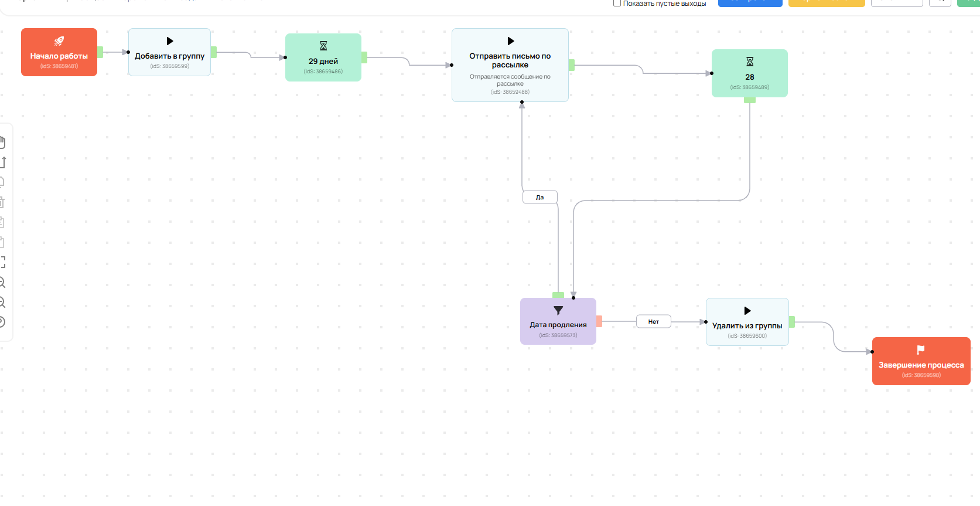Select the hand pan tool in sidebar
980x506 pixels.
[2, 142]
